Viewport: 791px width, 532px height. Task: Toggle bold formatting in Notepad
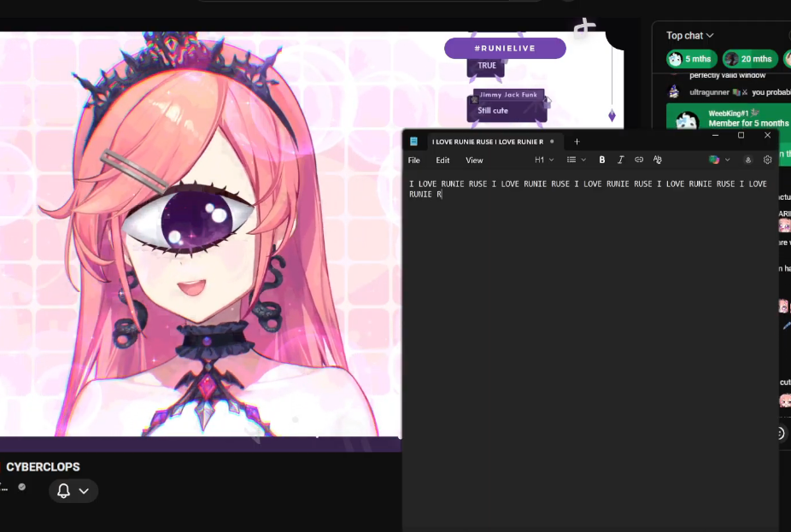click(602, 160)
